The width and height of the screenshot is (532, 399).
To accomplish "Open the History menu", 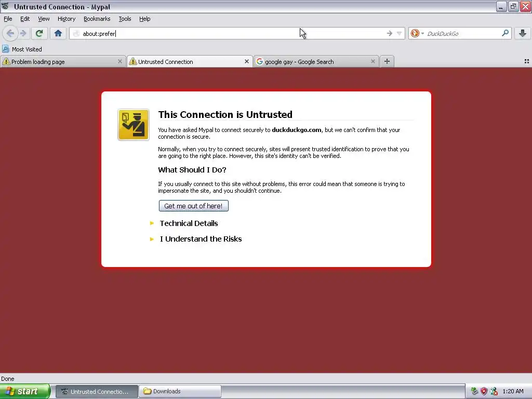I will click(66, 19).
